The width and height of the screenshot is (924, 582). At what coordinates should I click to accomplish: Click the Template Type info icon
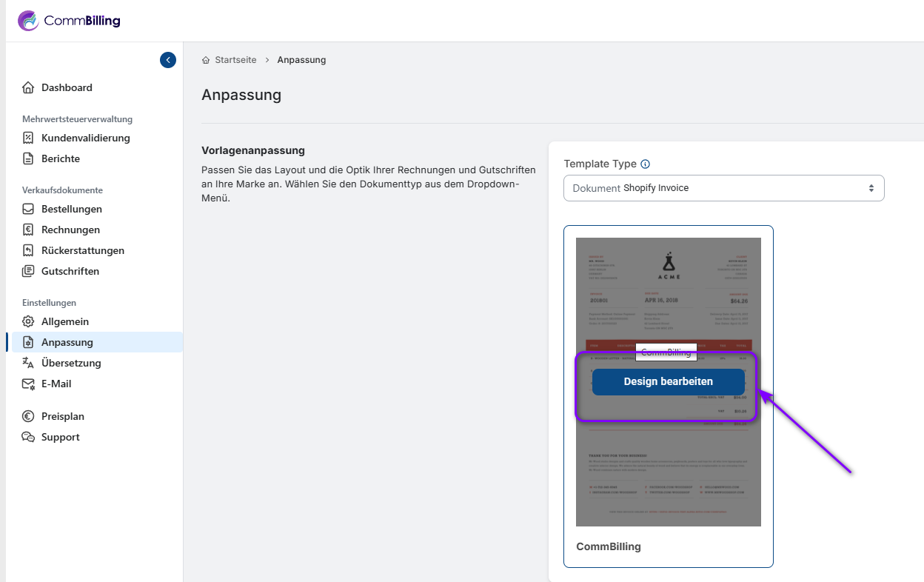coord(645,164)
